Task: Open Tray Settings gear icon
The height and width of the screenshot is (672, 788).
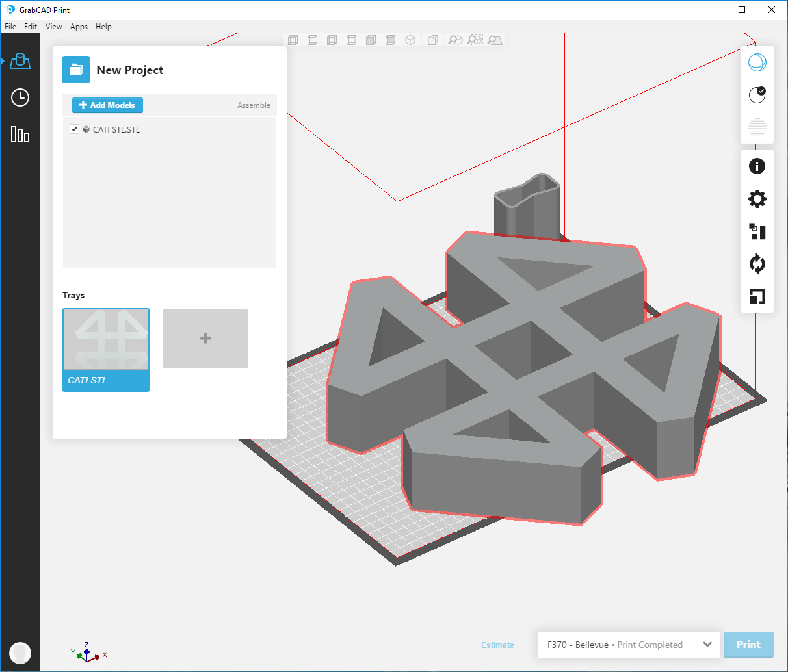Action: [757, 199]
